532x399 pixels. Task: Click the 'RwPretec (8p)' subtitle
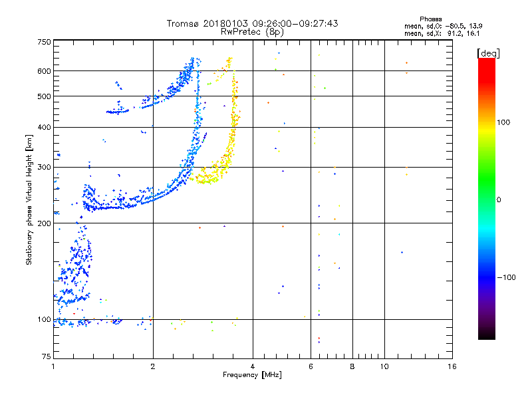[252, 32]
